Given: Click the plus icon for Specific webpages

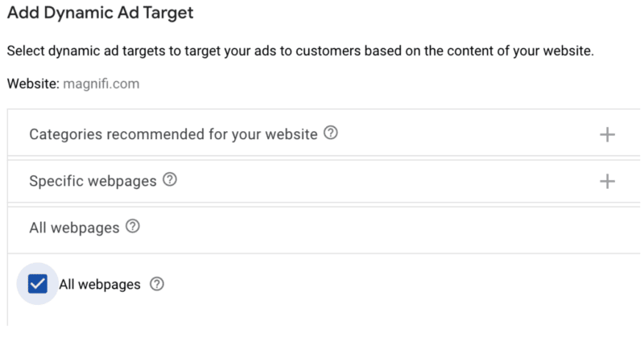Looking at the screenshot, I should pos(608,181).
